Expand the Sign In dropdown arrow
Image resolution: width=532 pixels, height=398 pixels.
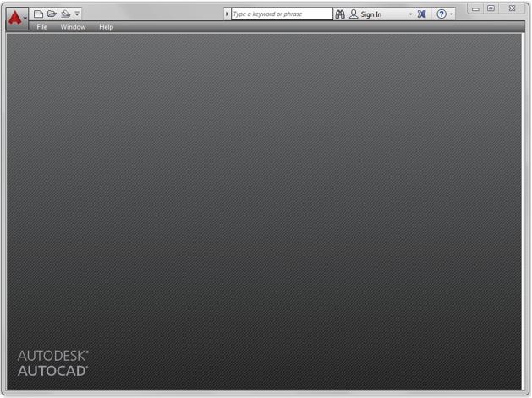411,14
